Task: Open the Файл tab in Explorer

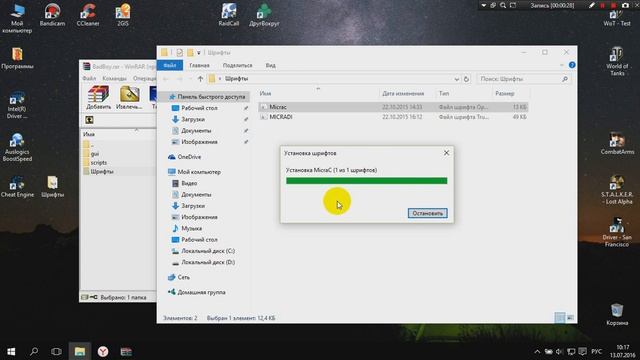Action: pyautogui.click(x=170, y=65)
